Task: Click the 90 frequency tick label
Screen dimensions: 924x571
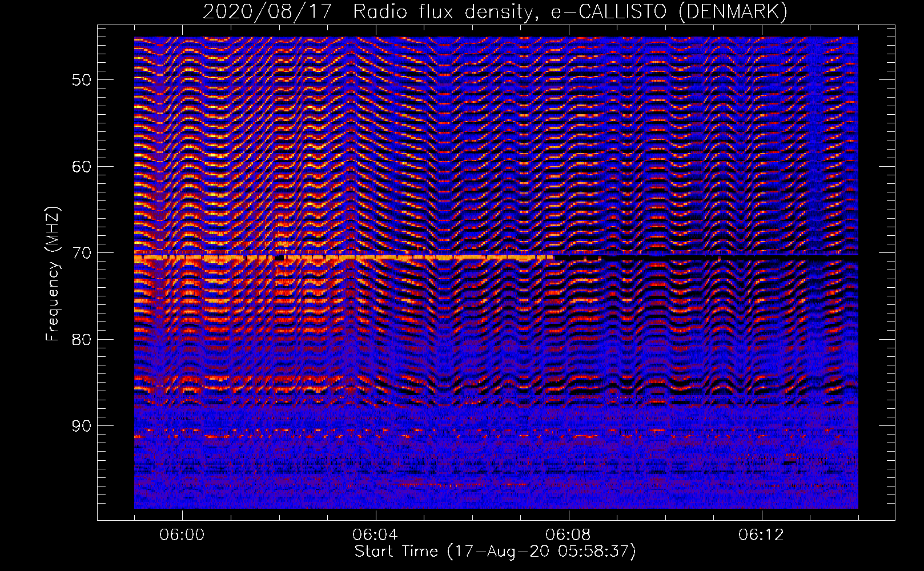Action: coord(81,426)
